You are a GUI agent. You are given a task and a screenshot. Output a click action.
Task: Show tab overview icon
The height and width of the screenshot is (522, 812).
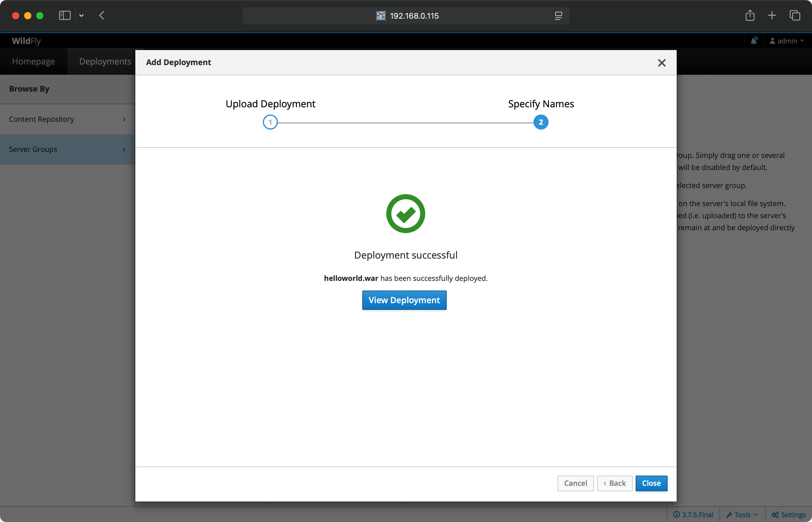(795, 15)
